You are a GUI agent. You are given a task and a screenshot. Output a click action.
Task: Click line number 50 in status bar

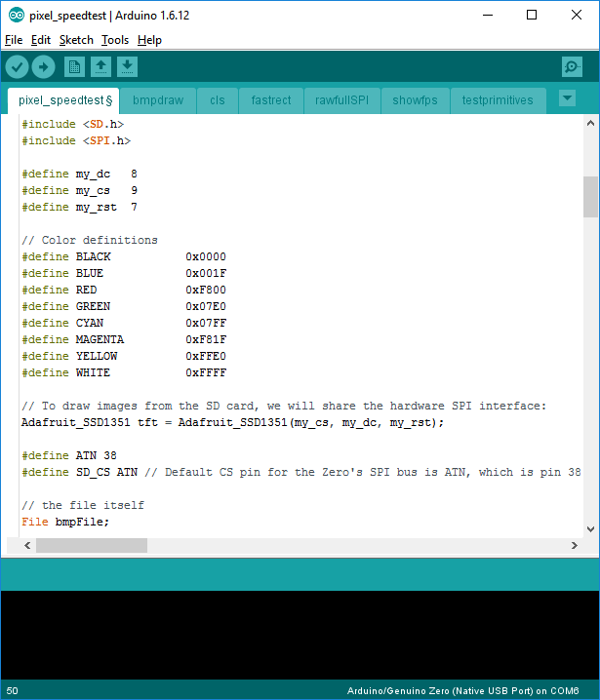click(13, 690)
